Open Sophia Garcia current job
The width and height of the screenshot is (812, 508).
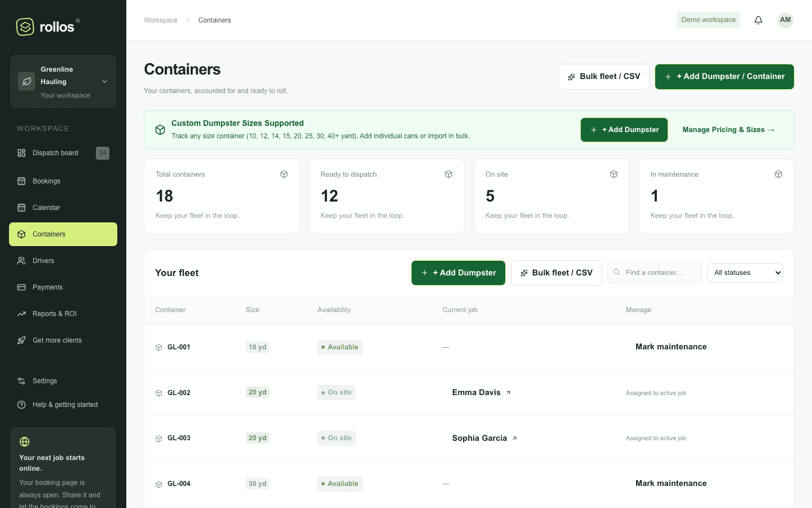coord(484,439)
